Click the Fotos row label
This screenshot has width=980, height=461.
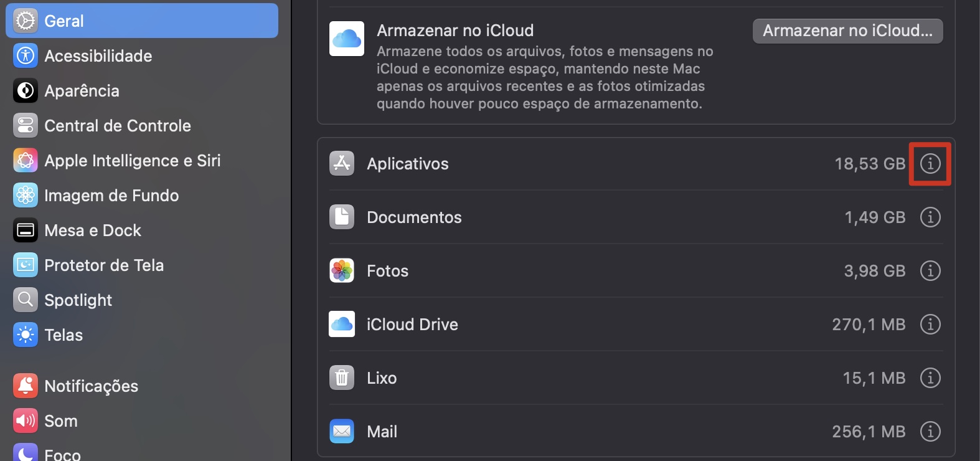(387, 271)
